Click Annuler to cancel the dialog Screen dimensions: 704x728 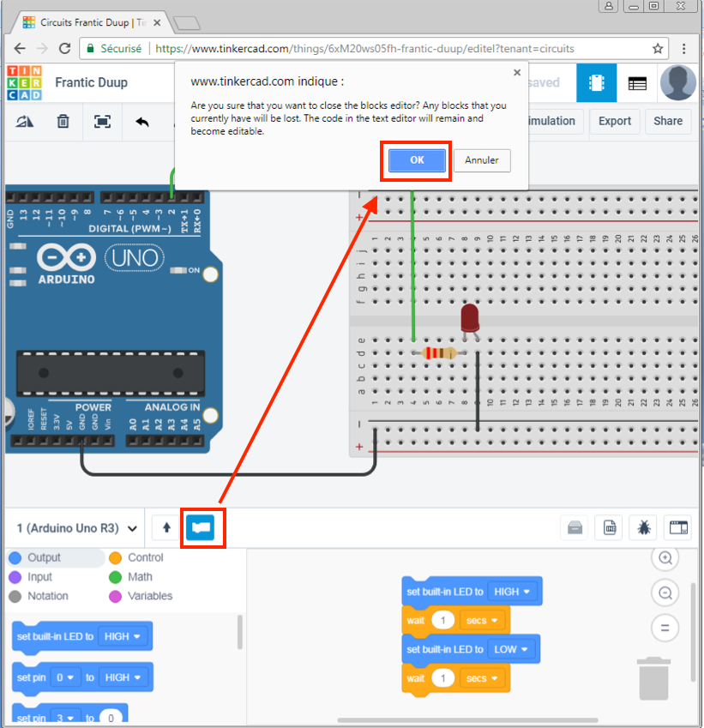(482, 160)
